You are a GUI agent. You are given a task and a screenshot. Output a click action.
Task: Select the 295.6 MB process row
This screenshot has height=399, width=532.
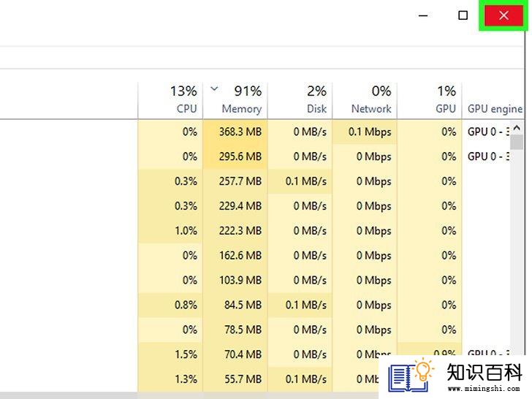click(262, 156)
